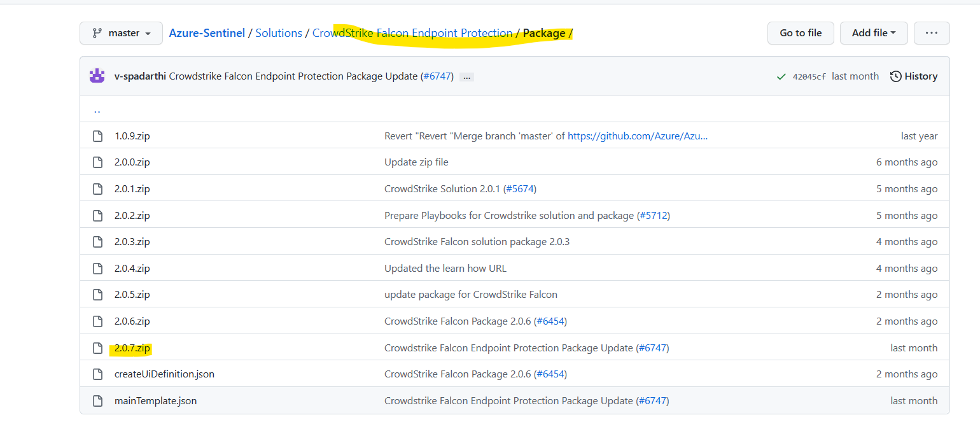Click the file icon for 2.0.4.zip
Screen dimensions: 980x436
click(x=97, y=269)
